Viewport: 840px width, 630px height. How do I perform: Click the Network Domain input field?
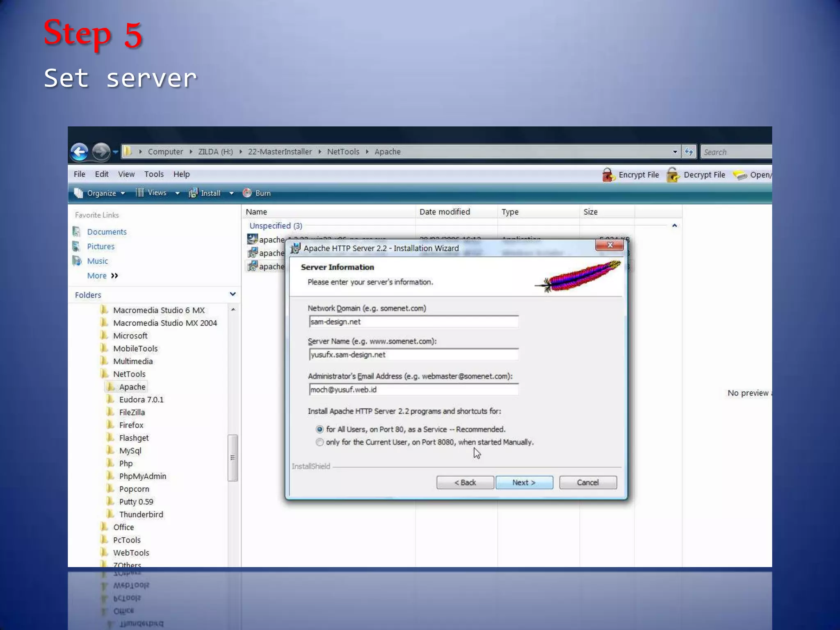pos(413,322)
